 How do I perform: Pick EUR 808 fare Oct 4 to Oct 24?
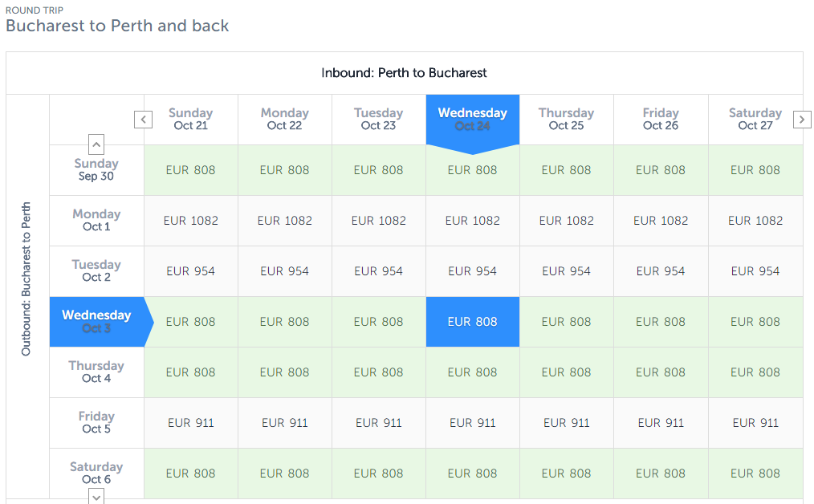472,372
